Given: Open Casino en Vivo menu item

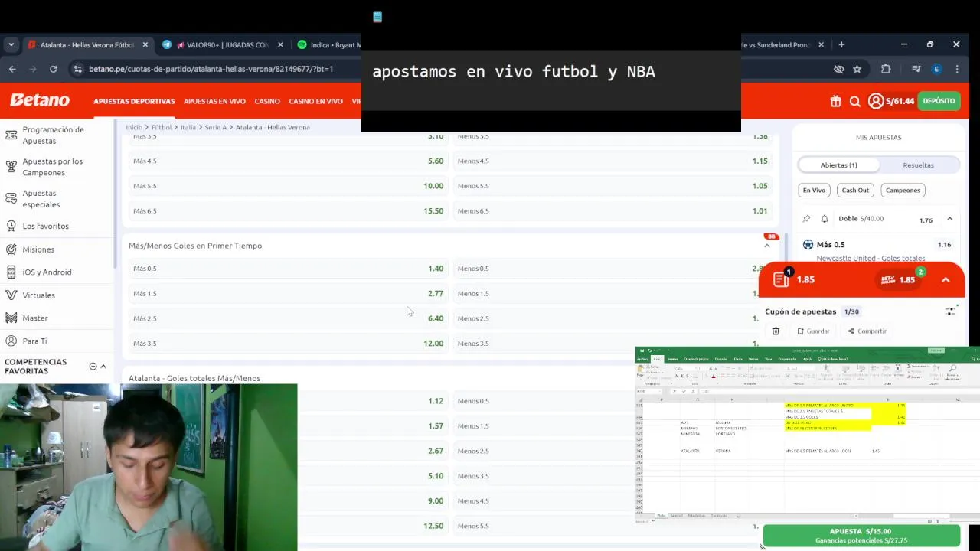Looking at the screenshot, I should [x=315, y=101].
